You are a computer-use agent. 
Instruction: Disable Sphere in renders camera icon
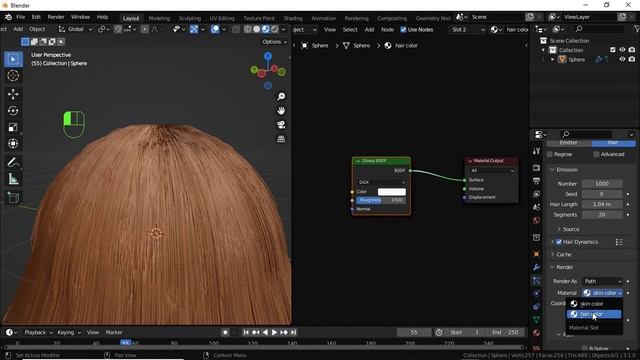[632, 59]
